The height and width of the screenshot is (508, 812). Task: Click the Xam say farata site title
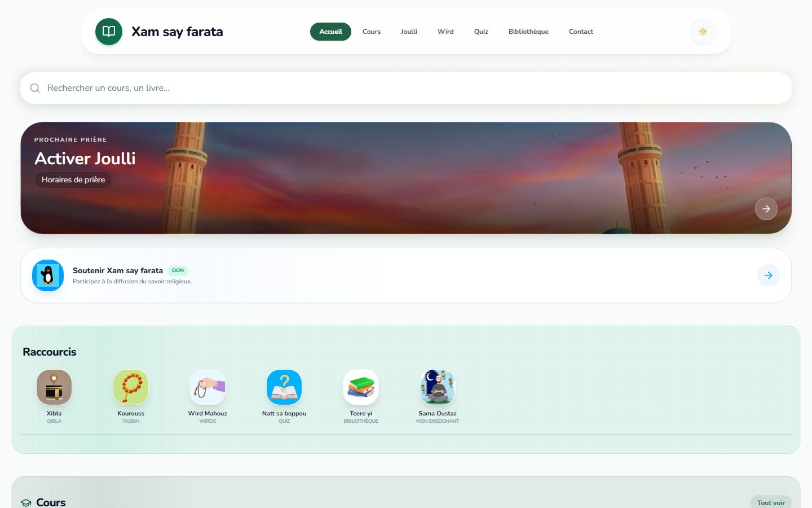177,32
